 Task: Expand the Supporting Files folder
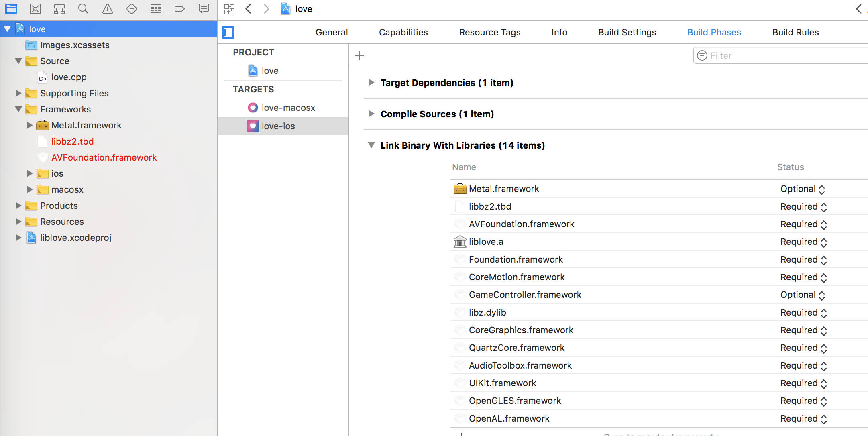click(x=18, y=93)
